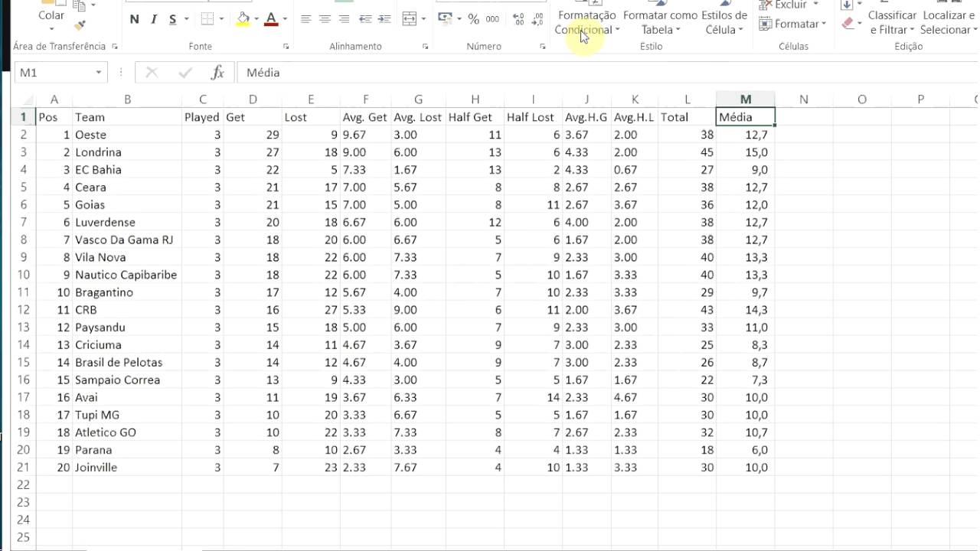The width and height of the screenshot is (980, 551).
Task: Open Área de Transferência dialog launcher
Action: [x=115, y=47]
